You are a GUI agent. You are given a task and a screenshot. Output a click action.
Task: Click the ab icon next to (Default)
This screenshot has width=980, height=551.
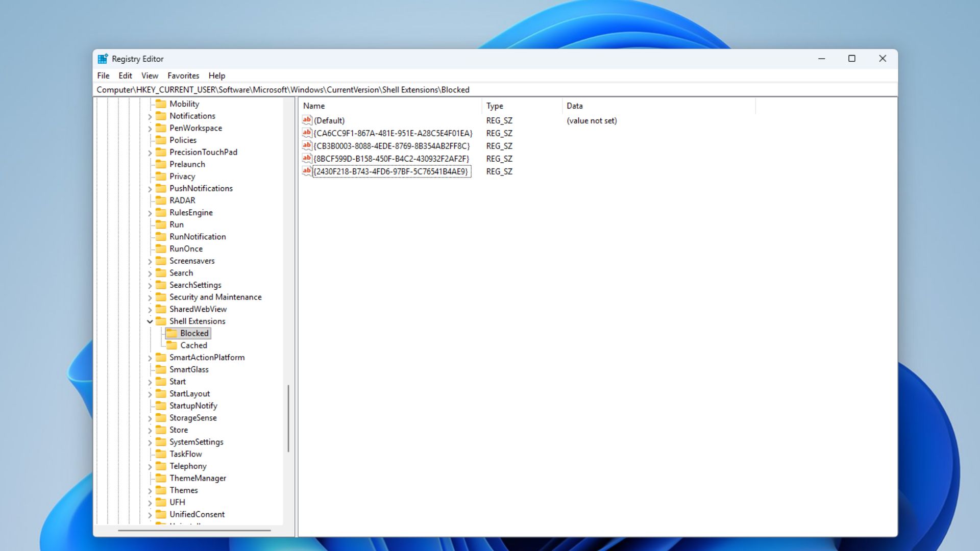[307, 120]
